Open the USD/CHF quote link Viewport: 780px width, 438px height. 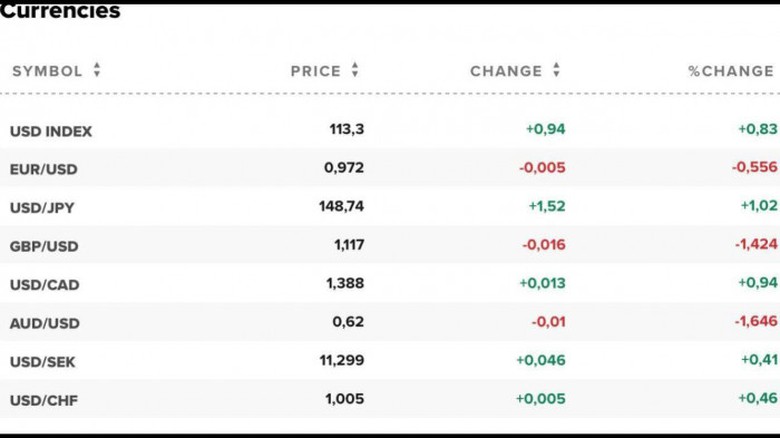pos(44,400)
